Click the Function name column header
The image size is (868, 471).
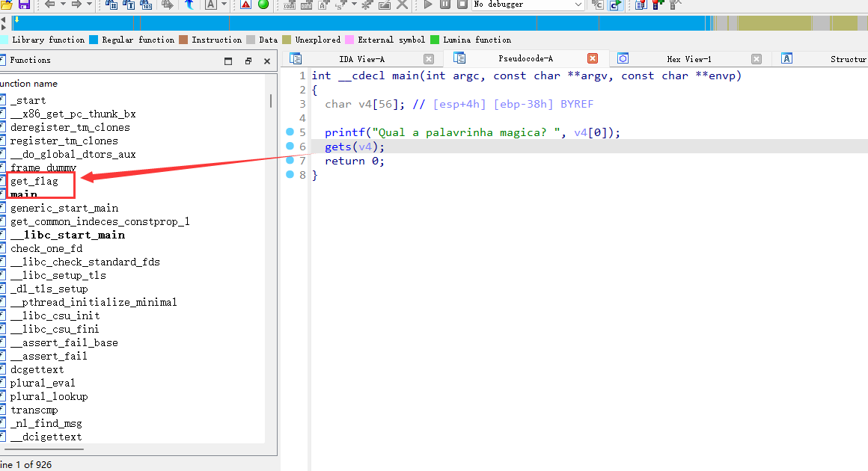28,84
